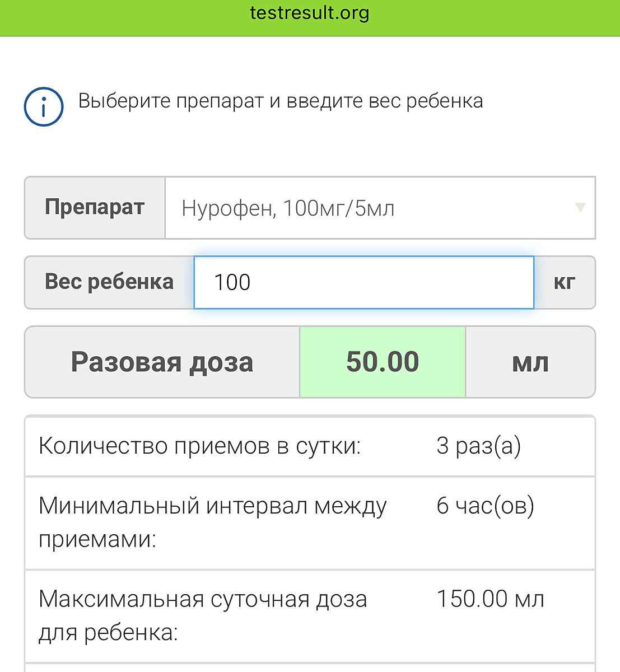Focus the child weight input showing 100
This screenshot has width=620, height=672.
(363, 282)
